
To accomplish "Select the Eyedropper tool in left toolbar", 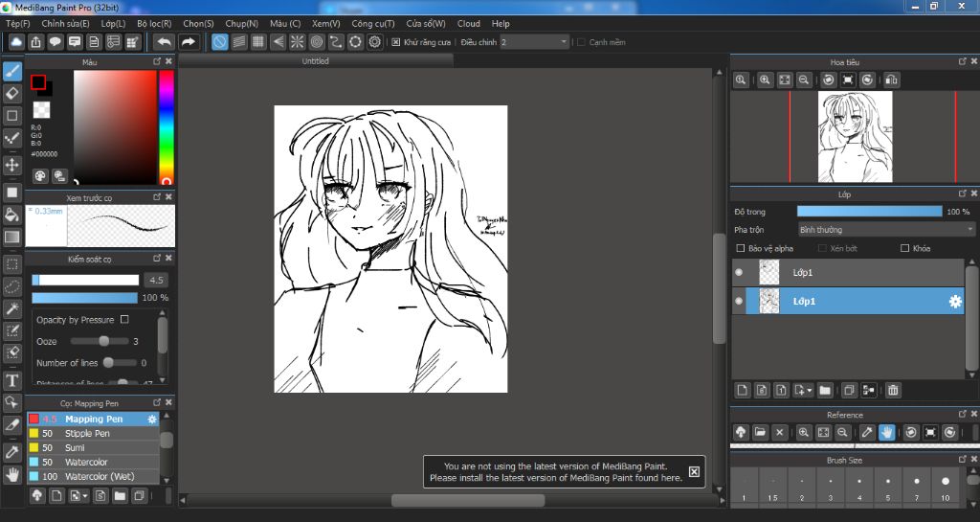I will pos(11,452).
